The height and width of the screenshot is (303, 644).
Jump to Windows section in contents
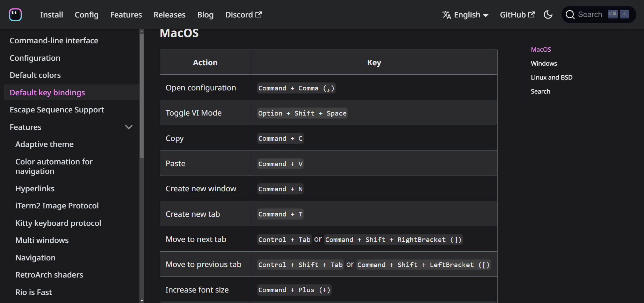544,64
